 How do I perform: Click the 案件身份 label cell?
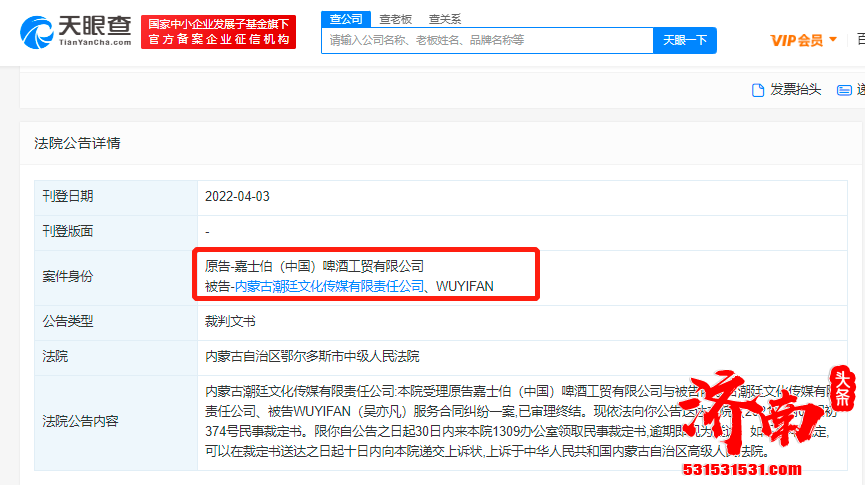tap(116, 278)
